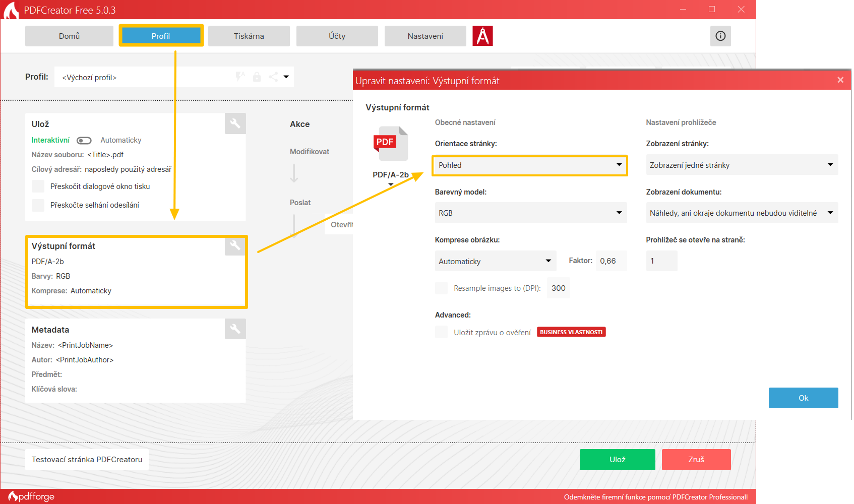Expand the Orientace stránky dropdown
The image size is (854, 504).
[530, 165]
